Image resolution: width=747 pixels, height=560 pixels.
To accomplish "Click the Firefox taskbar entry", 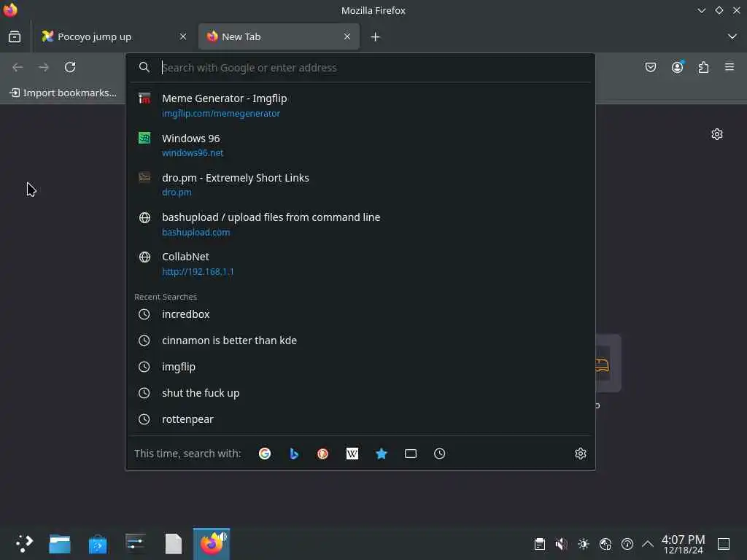I will tap(212, 543).
